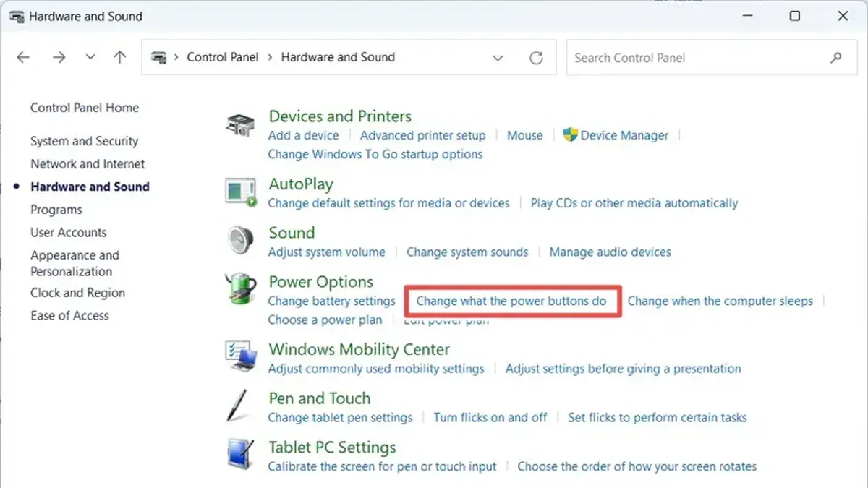Click the title bar Hardware and Sound icon
This screenshot has width=868, height=488.
coord(17,16)
